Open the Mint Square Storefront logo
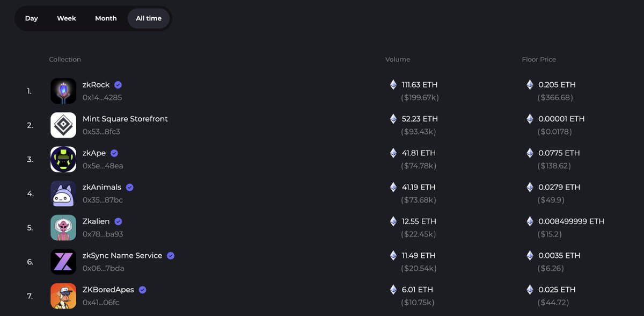The height and width of the screenshot is (316, 644). tap(63, 125)
